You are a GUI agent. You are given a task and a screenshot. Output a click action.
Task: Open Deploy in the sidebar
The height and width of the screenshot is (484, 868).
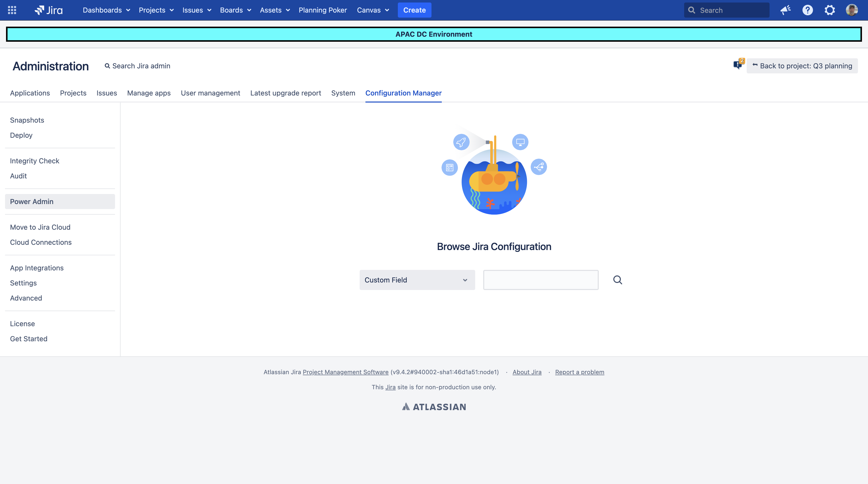21,135
